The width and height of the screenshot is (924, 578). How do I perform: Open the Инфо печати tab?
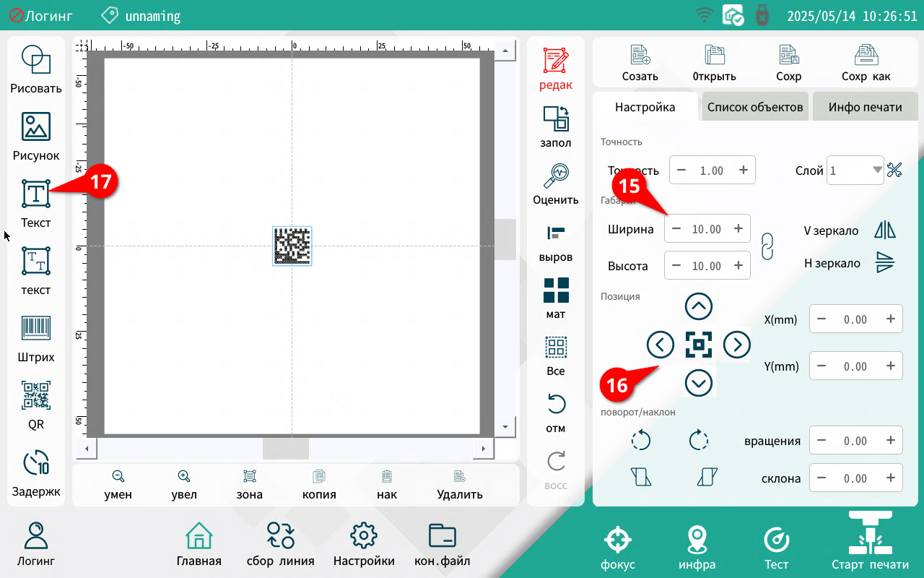865,107
